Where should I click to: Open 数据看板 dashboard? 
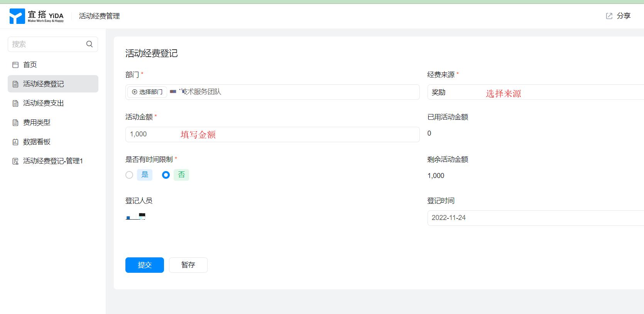coord(53,142)
